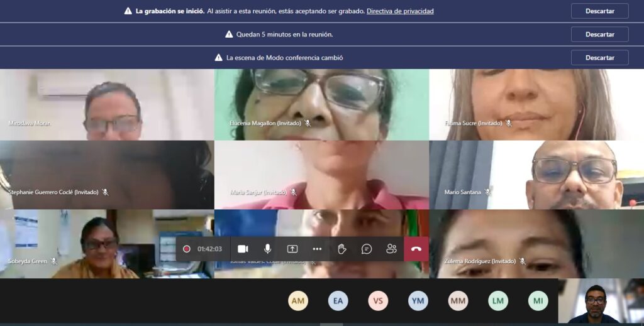Dismiss the 5 minutes remaining banner
This screenshot has height=326, width=644.
[599, 35]
